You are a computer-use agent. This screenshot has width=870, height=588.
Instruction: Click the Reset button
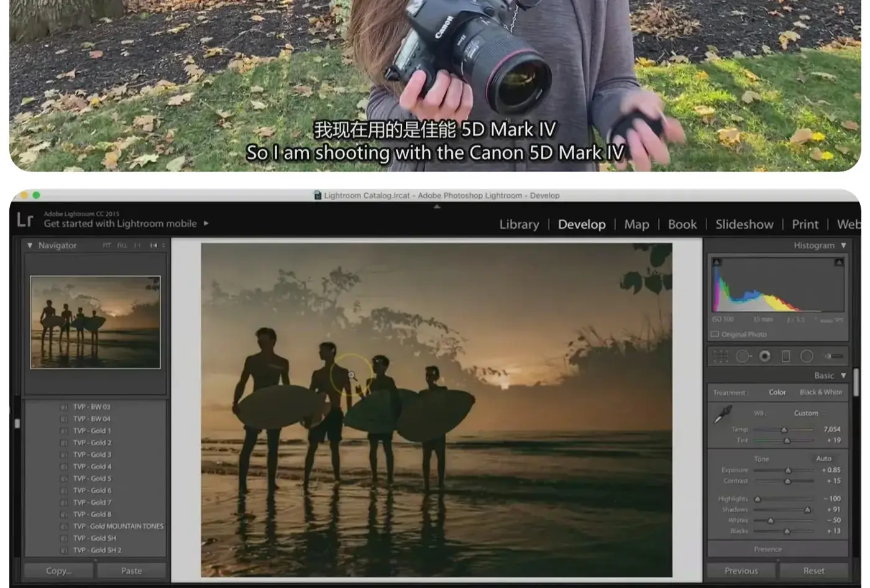point(813,571)
